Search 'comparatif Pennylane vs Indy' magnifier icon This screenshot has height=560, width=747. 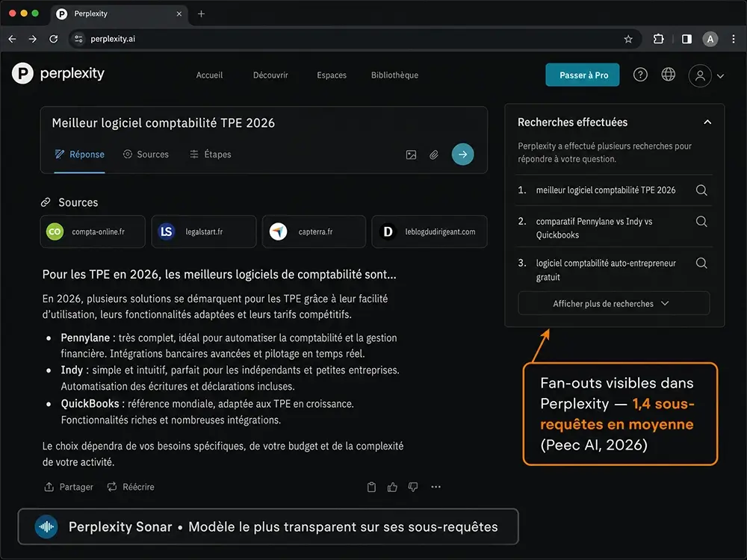point(701,222)
